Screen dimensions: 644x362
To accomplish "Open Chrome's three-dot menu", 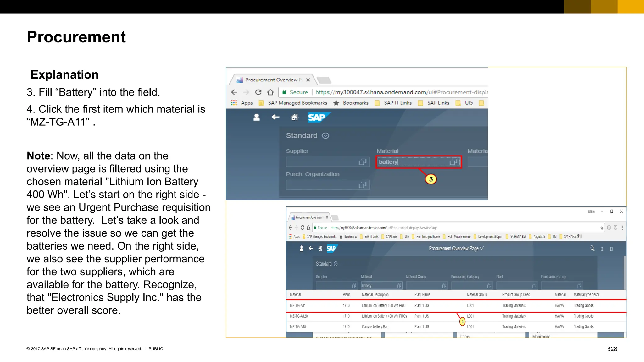I will pos(623,228).
